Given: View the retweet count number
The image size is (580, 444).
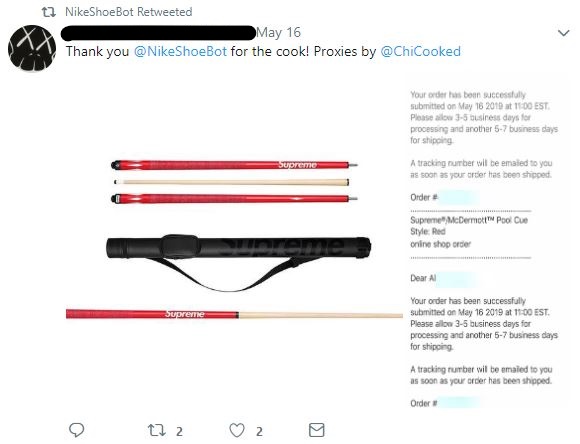Looking at the screenshot, I should click(x=179, y=431).
